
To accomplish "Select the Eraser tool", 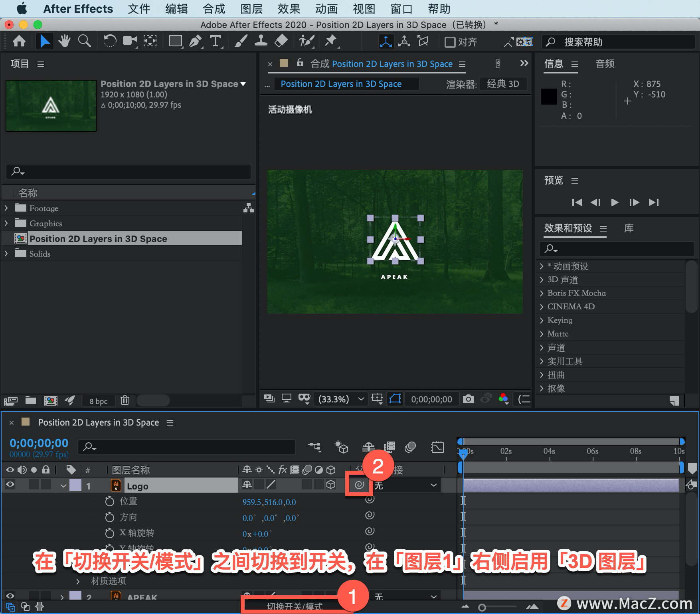I will pos(281,41).
